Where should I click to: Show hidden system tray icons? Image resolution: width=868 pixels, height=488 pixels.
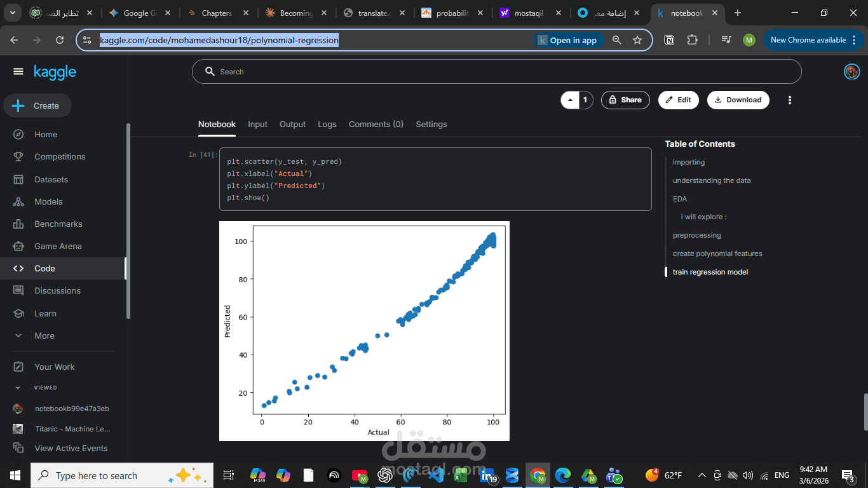click(702, 475)
